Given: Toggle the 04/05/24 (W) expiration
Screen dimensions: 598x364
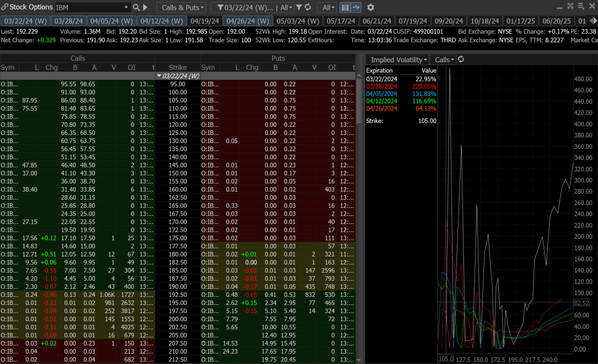Looking at the screenshot, I should [x=111, y=21].
